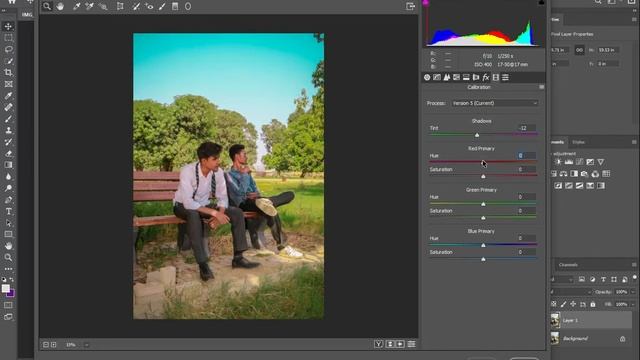Copy current settings to Before
The height and width of the screenshot is (360, 640).
[x=400, y=344]
